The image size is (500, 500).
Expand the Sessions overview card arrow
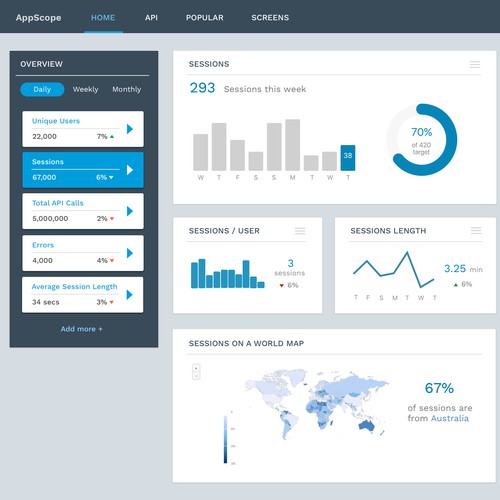point(130,170)
